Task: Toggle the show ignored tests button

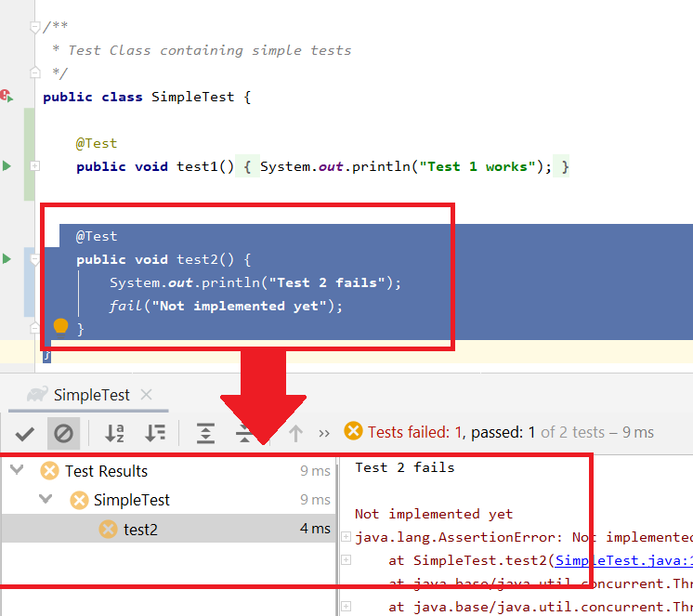Action: pyautogui.click(x=63, y=433)
